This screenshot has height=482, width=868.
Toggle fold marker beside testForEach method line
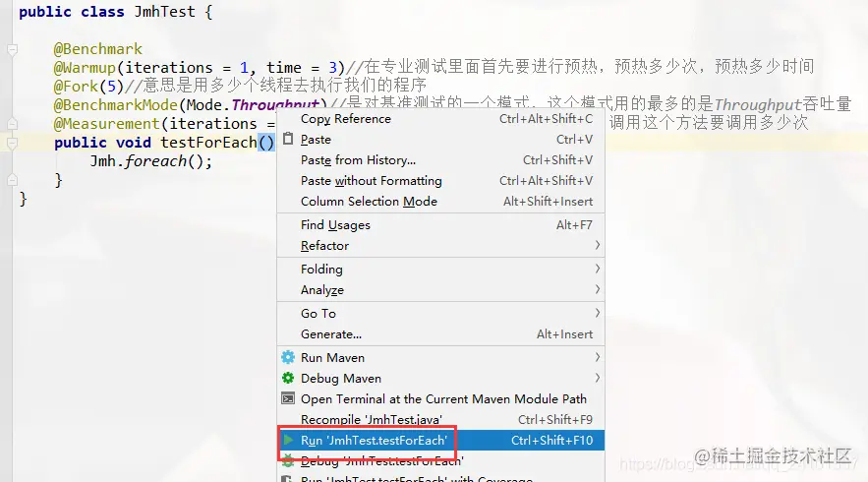[12, 143]
